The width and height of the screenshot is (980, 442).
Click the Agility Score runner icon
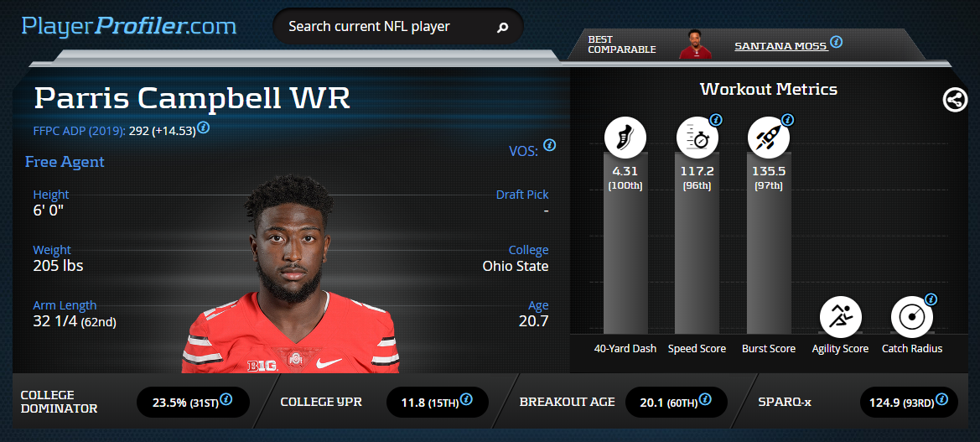(840, 317)
